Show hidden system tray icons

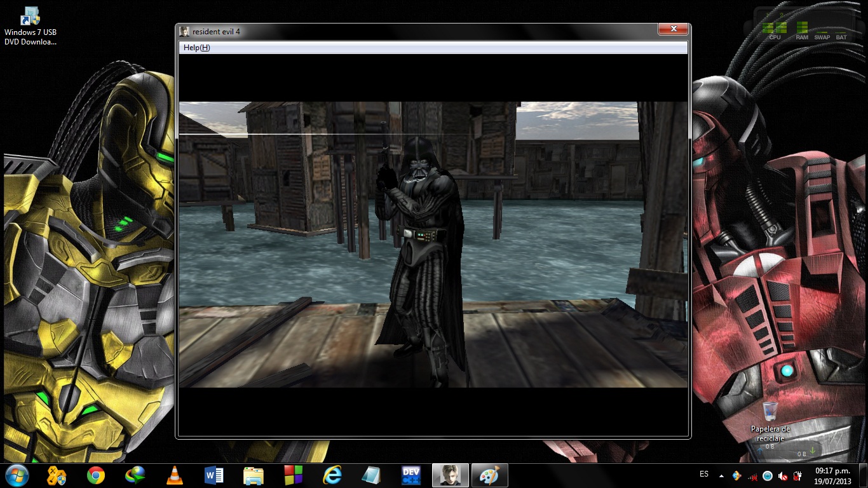tap(721, 475)
